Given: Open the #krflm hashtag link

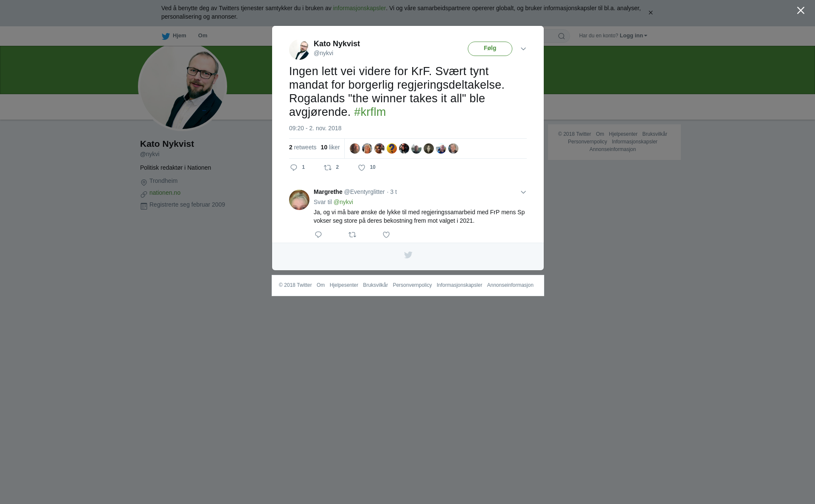Looking at the screenshot, I should 370,112.
